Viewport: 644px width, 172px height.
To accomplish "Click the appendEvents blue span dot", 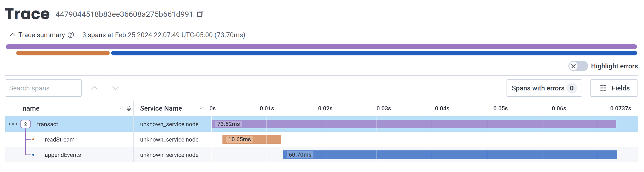I will tap(33, 155).
